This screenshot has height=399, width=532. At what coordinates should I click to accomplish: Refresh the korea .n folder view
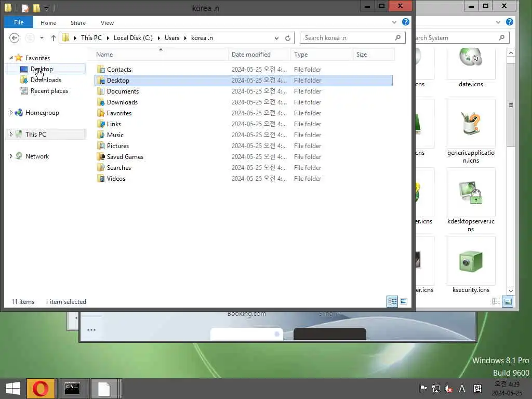coord(288,38)
